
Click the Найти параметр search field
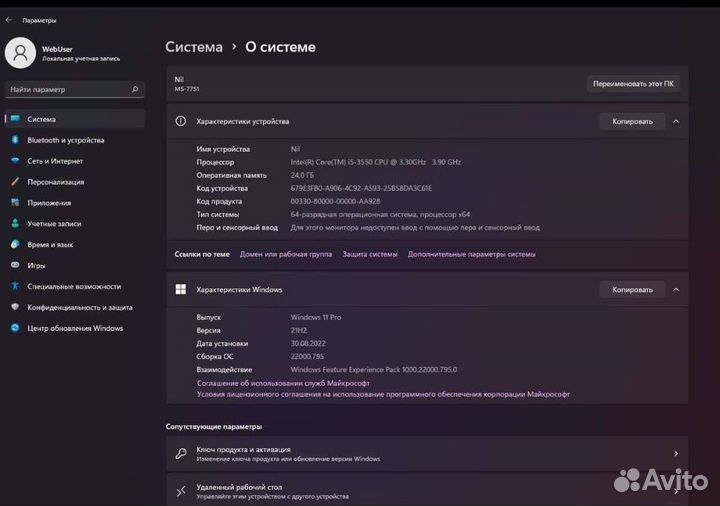coord(75,89)
